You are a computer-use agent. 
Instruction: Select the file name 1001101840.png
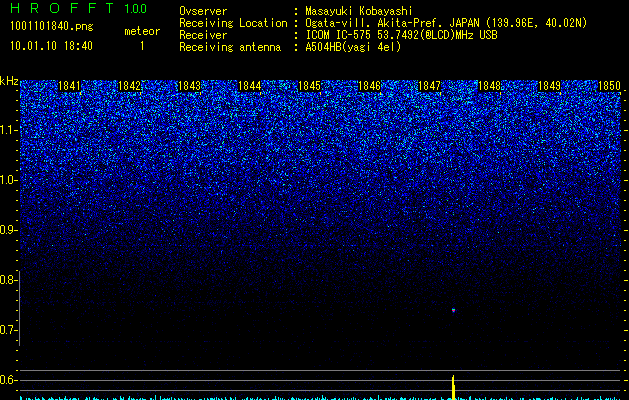click(51, 26)
